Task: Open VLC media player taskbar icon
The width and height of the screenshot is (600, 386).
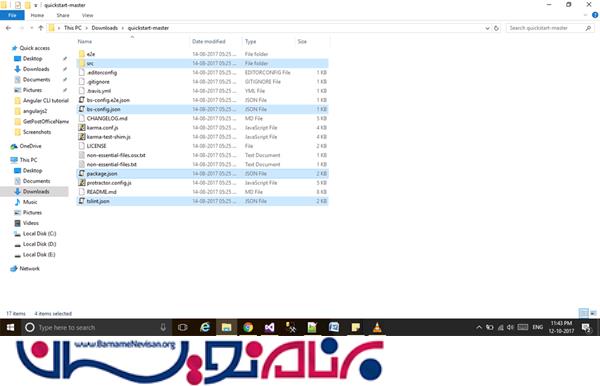Action: coord(377,327)
